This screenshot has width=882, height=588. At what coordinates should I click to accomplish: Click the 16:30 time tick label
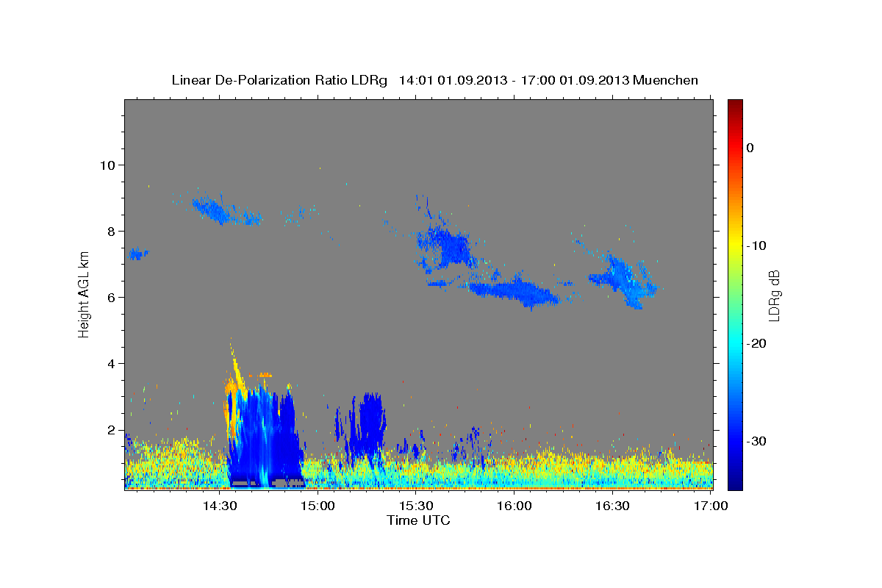click(612, 506)
